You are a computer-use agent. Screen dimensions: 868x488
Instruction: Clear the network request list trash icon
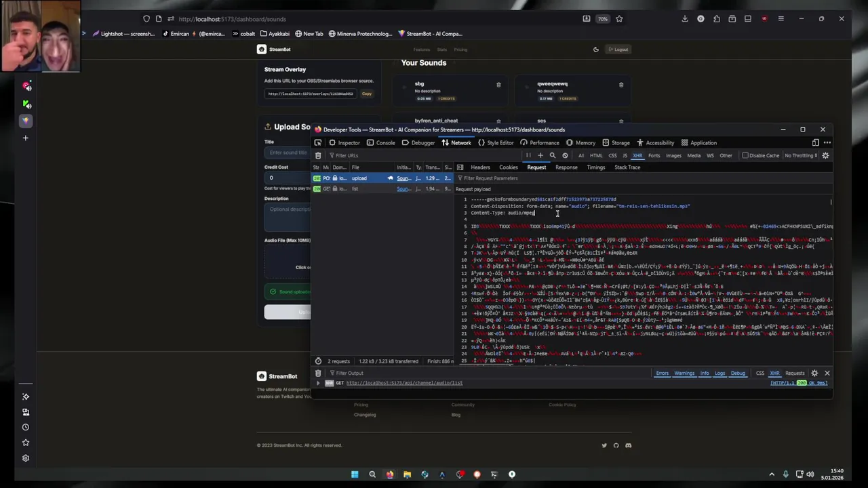(318, 156)
